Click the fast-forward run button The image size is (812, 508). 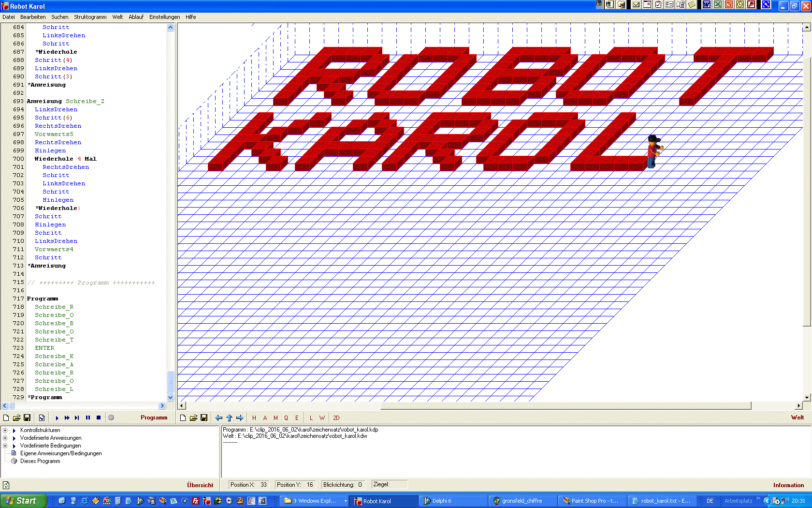click(x=67, y=418)
